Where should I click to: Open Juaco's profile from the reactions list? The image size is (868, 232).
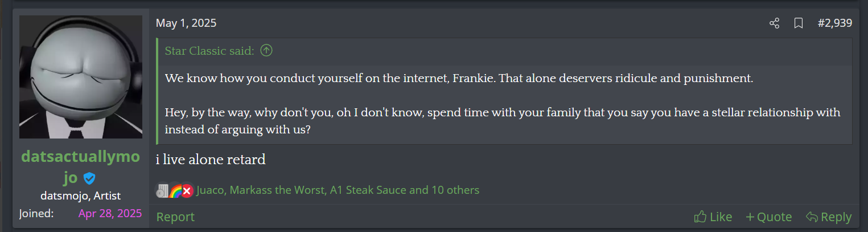[211, 190]
